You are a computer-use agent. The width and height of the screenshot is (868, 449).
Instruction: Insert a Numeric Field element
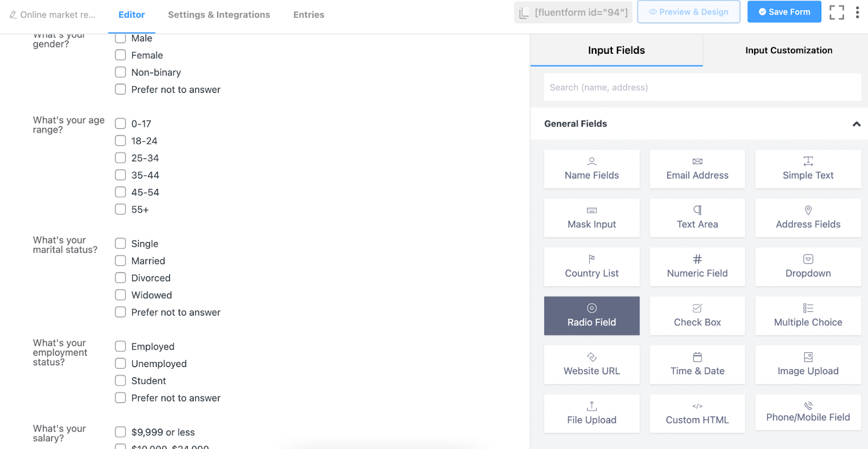[697, 267]
